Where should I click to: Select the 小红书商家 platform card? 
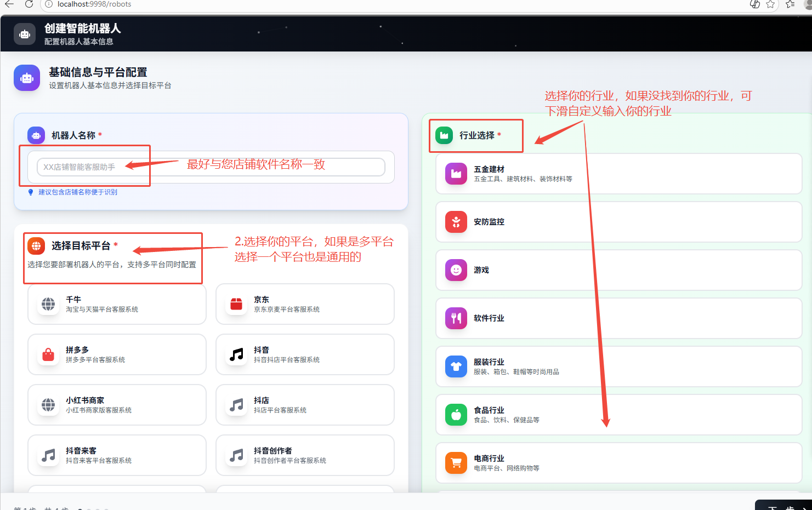pos(117,405)
